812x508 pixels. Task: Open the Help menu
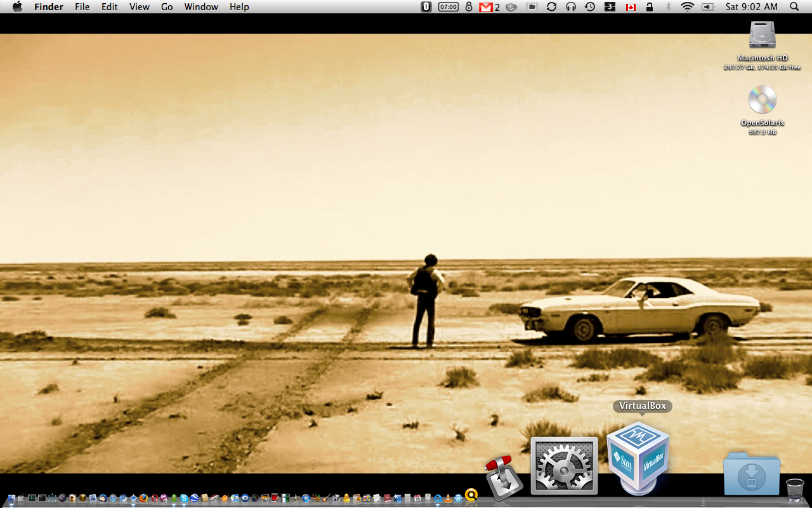(239, 7)
